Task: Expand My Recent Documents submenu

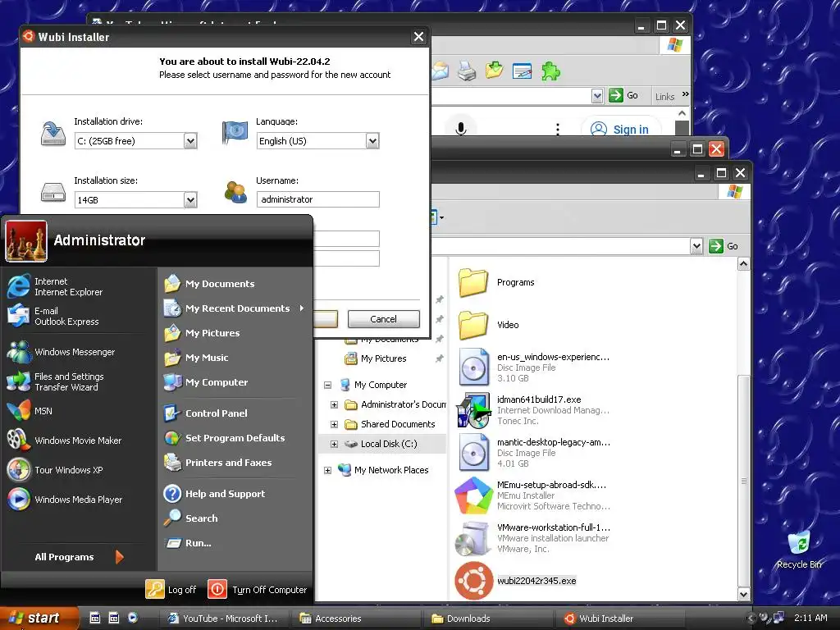Action: tap(234, 308)
